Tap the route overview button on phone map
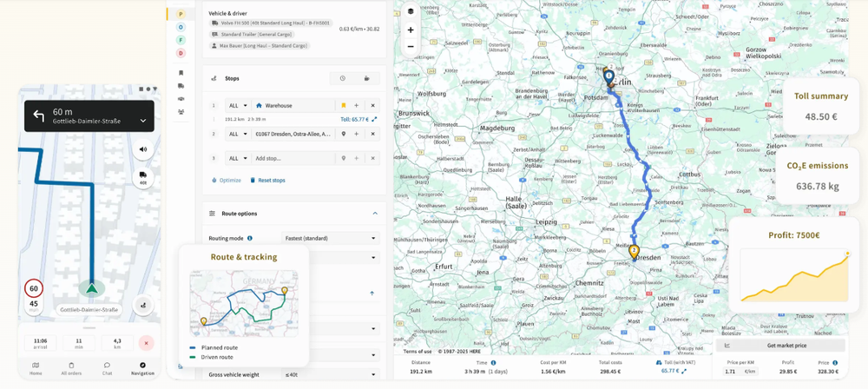 pyautogui.click(x=143, y=305)
